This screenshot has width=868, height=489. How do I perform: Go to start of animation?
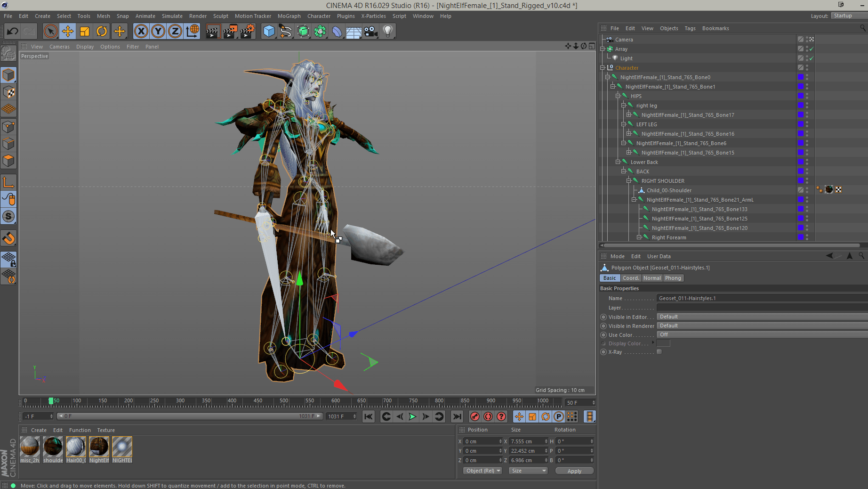(369, 416)
